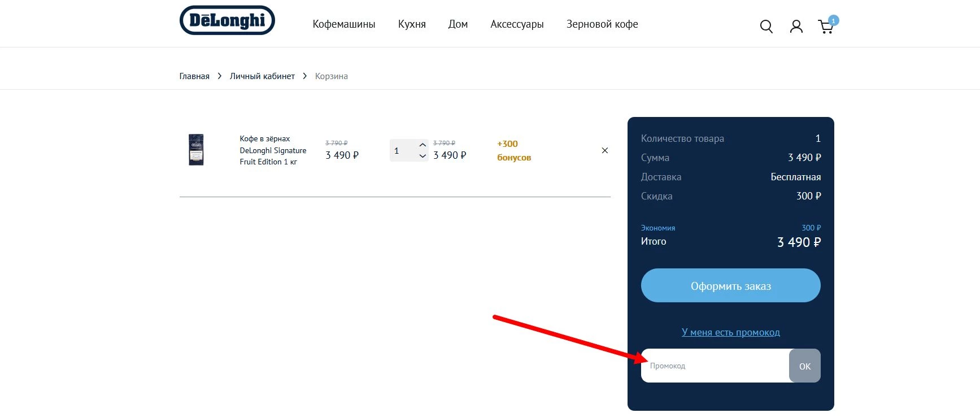Remove coffee item with X icon

coord(604,150)
